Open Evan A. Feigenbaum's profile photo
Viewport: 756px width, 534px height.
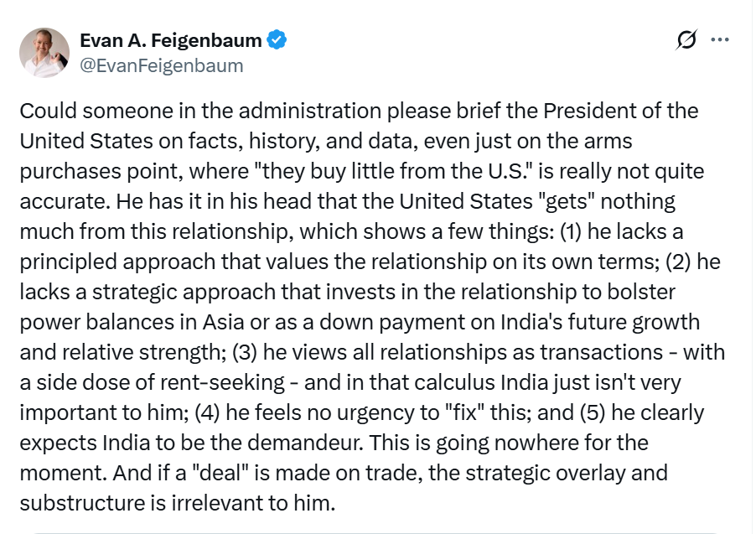(x=44, y=52)
